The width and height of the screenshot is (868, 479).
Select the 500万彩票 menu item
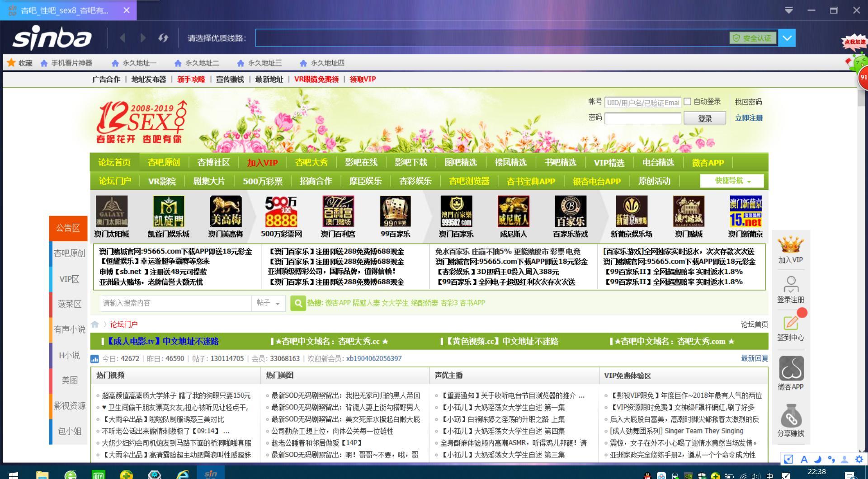[x=263, y=181]
